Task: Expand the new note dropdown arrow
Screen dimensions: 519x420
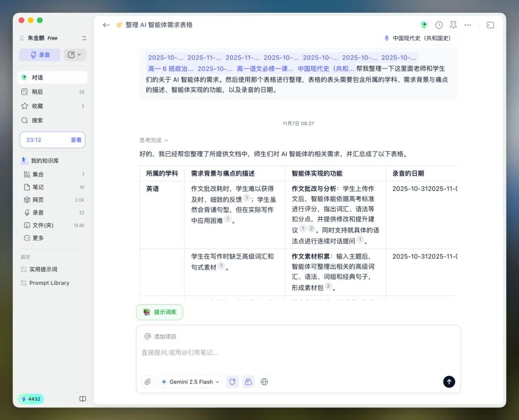Action: pyautogui.click(x=79, y=55)
